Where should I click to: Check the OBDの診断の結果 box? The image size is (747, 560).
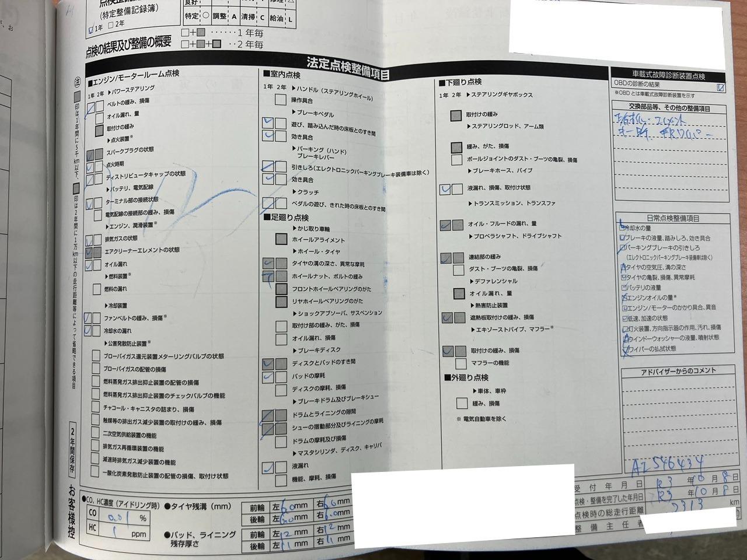click(721, 87)
